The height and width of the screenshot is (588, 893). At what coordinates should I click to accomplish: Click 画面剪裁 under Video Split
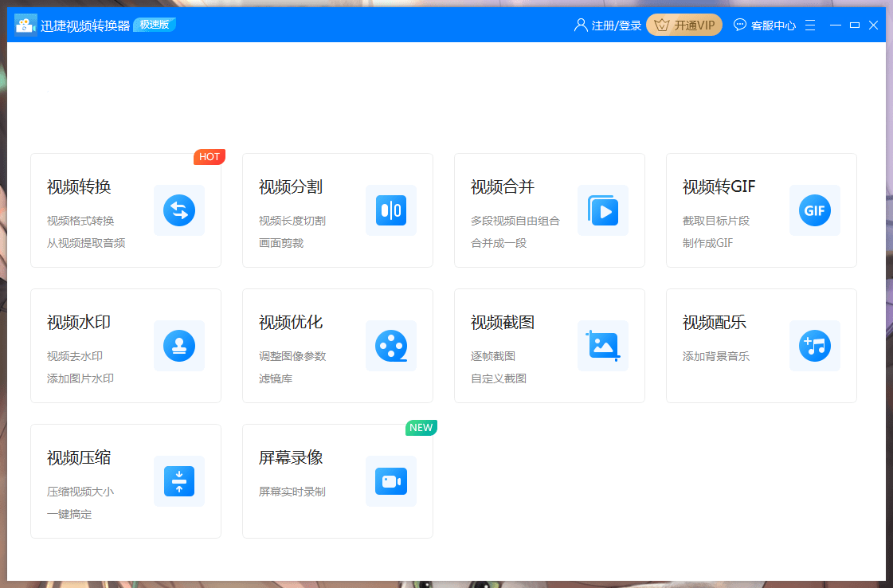click(x=280, y=245)
